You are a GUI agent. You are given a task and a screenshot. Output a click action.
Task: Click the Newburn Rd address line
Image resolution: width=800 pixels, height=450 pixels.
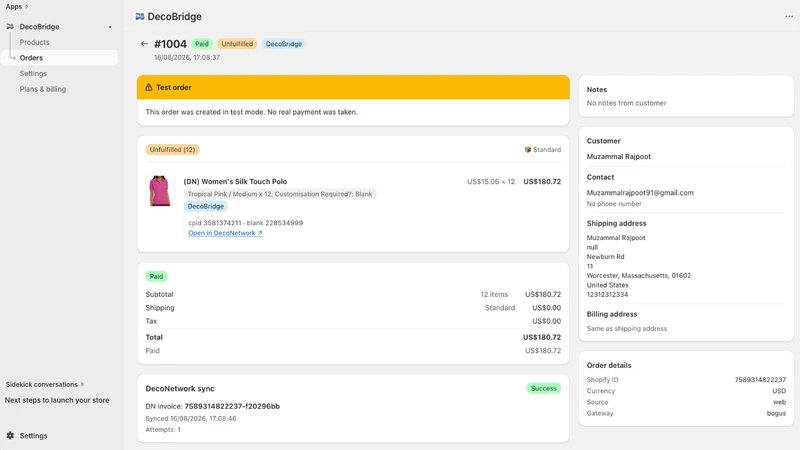point(605,257)
